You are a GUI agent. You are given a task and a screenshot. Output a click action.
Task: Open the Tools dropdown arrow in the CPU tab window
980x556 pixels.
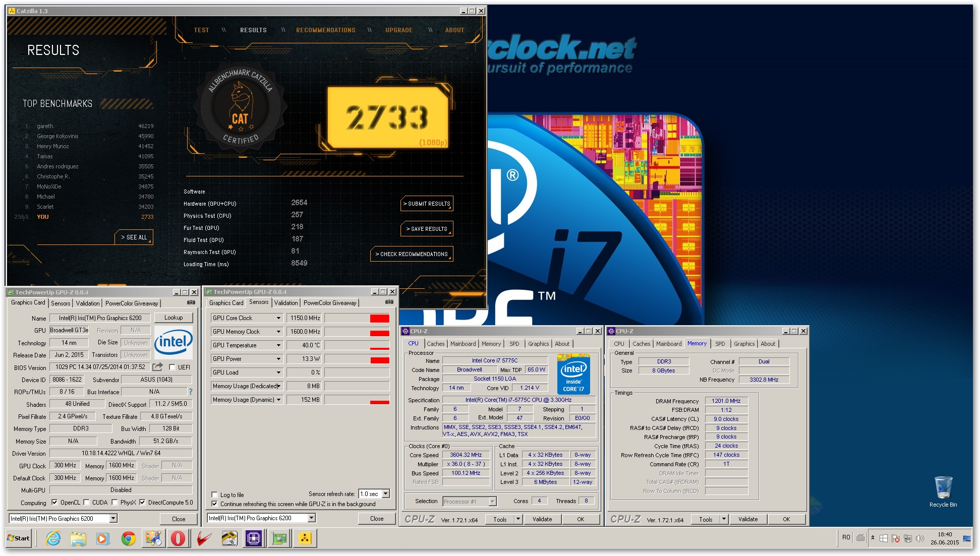(x=517, y=519)
